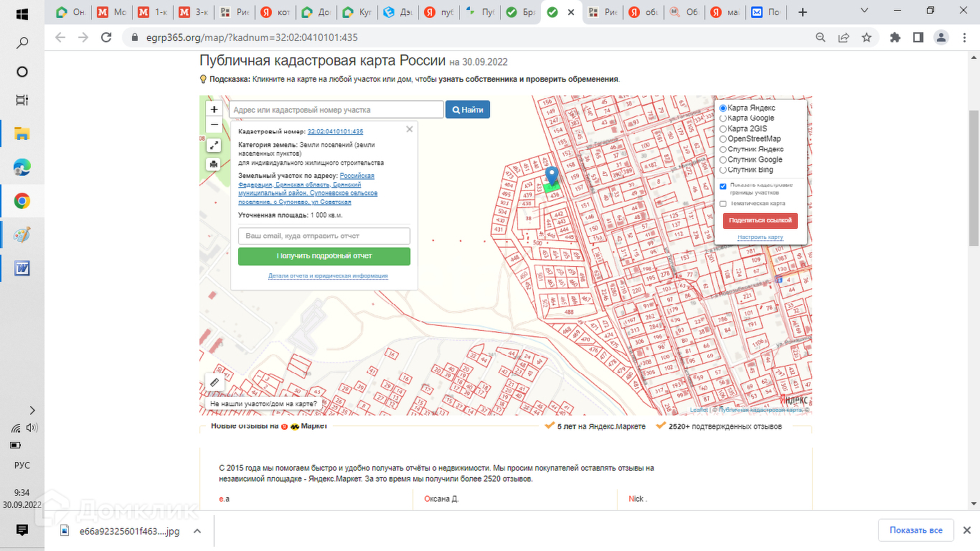The height and width of the screenshot is (551, 980).
Task: Open a new browser tab
Action: click(803, 12)
